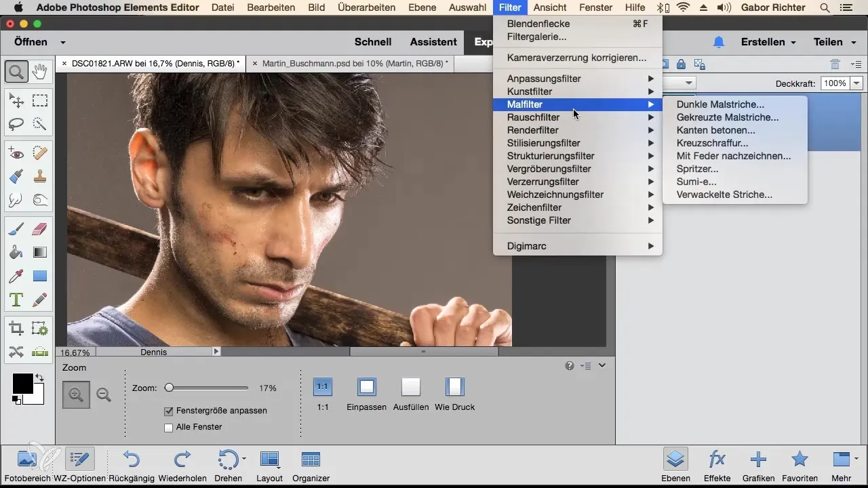Select the Red Eye removal tool
The height and width of the screenshot is (488, 868).
tap(16, 154)
